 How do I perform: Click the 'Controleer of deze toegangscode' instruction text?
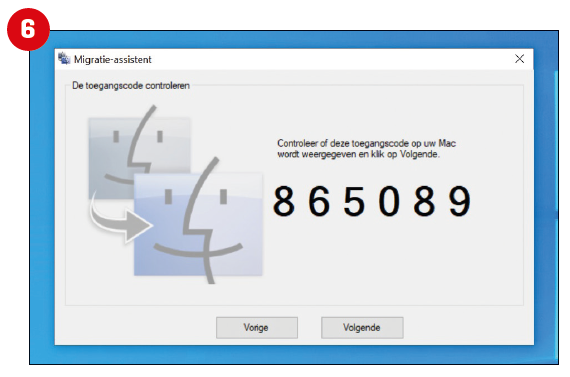(x=366, y=148)
